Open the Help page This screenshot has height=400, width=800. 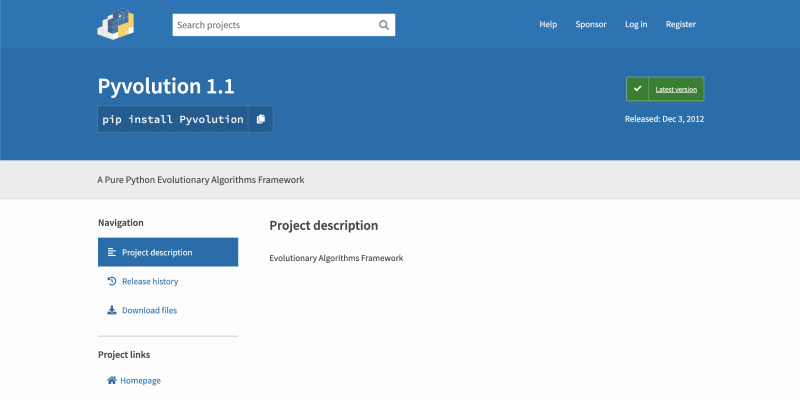548,25
